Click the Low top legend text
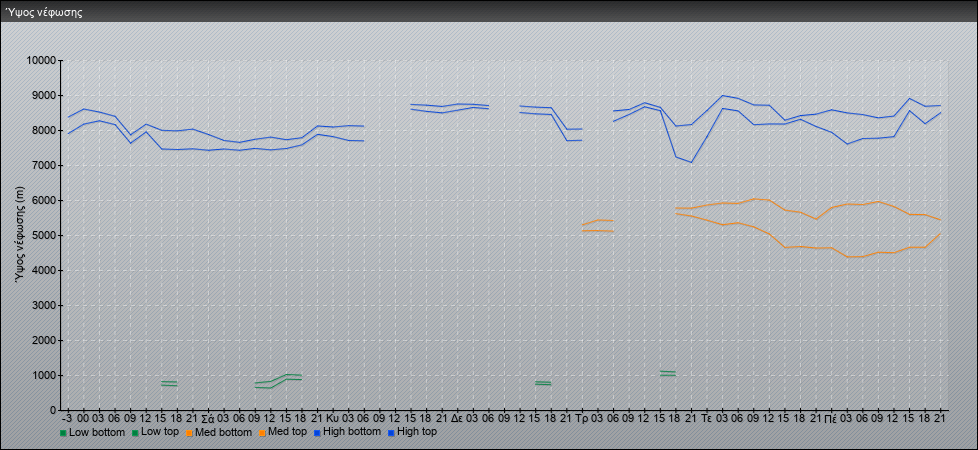 [x=160, y=432]
